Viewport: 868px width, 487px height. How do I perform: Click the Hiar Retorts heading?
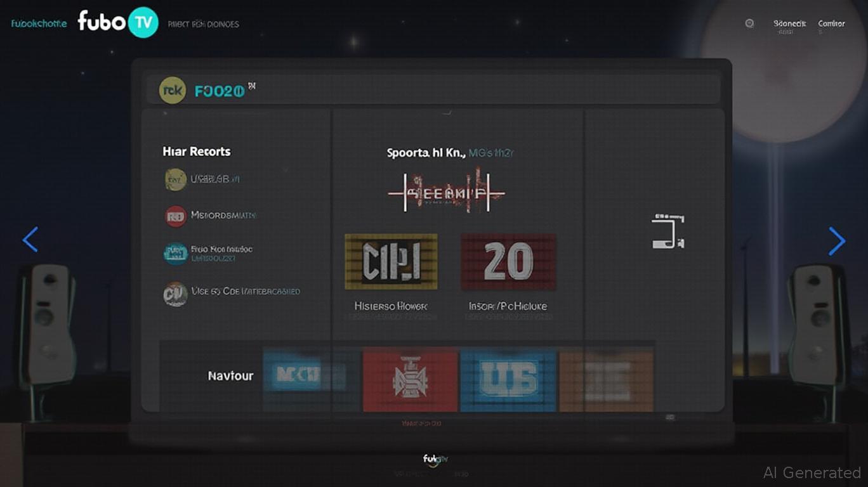[197, 152]
